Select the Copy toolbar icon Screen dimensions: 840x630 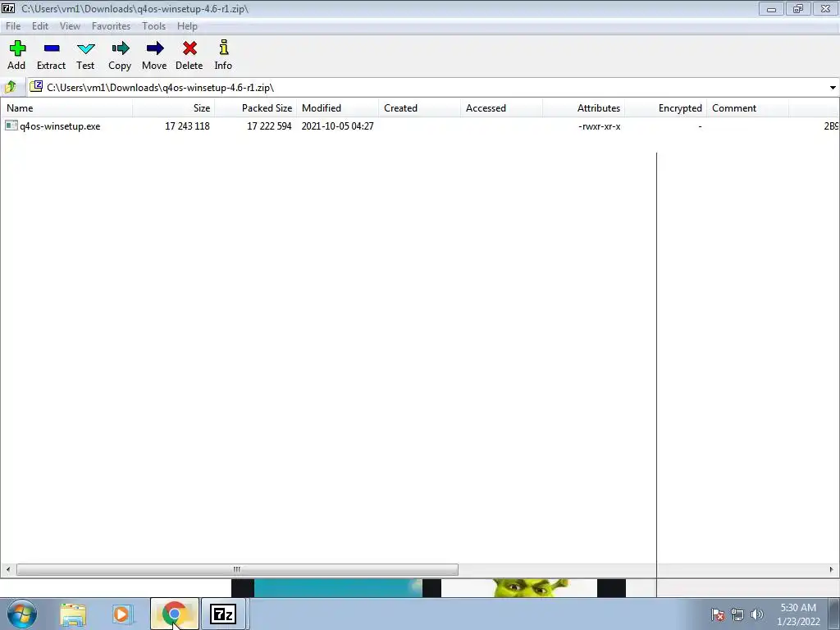(120, 48)
